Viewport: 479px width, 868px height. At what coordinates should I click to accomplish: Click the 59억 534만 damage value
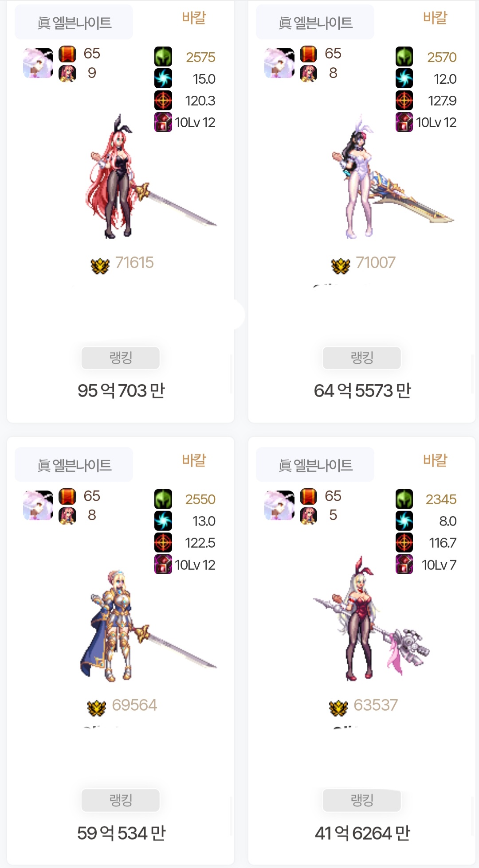click(x=121, y=833)
